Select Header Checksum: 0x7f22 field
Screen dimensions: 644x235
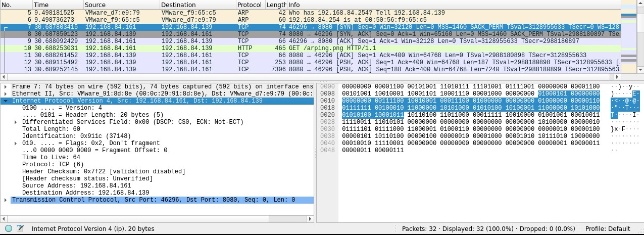coord(104,172)
